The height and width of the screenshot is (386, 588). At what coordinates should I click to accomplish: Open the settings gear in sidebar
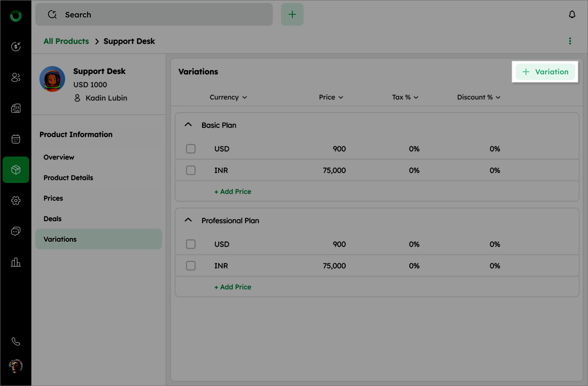click(16, 200)
